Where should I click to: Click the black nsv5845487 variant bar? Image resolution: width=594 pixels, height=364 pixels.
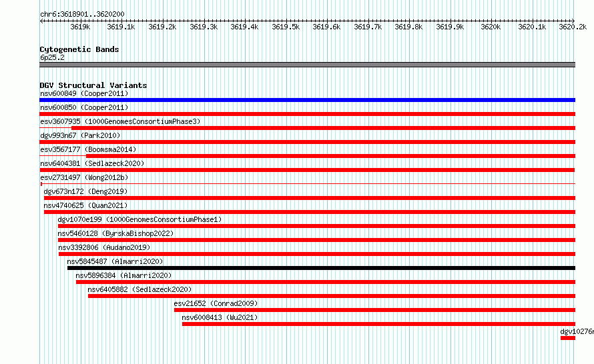click(x=321, y=268)
